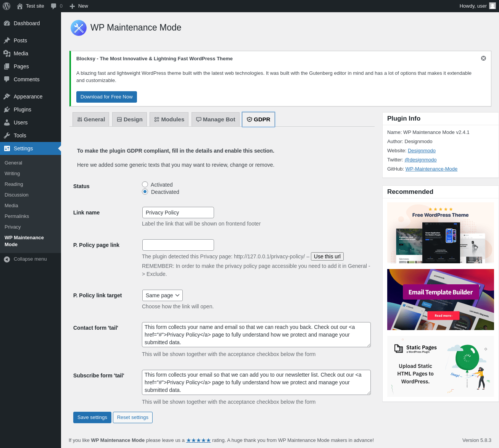Click the Link name text field
The width and height of the screenshot is (499, 448).
(x=178, y=213)
